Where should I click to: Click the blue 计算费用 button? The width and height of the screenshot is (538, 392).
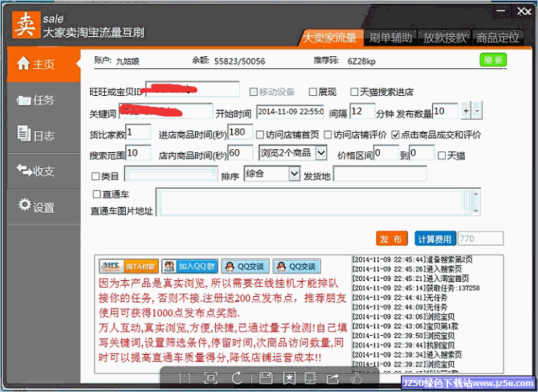point(435,238)
